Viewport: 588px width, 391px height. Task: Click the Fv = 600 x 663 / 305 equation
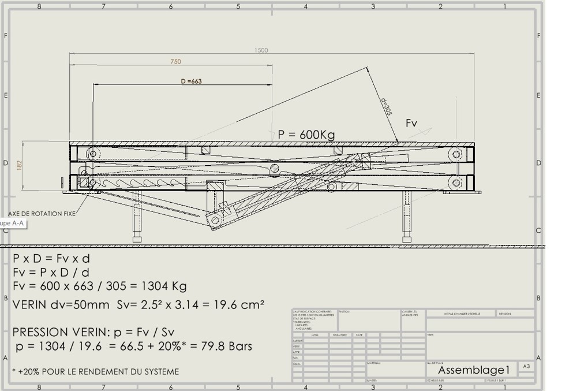pos(99,286)
